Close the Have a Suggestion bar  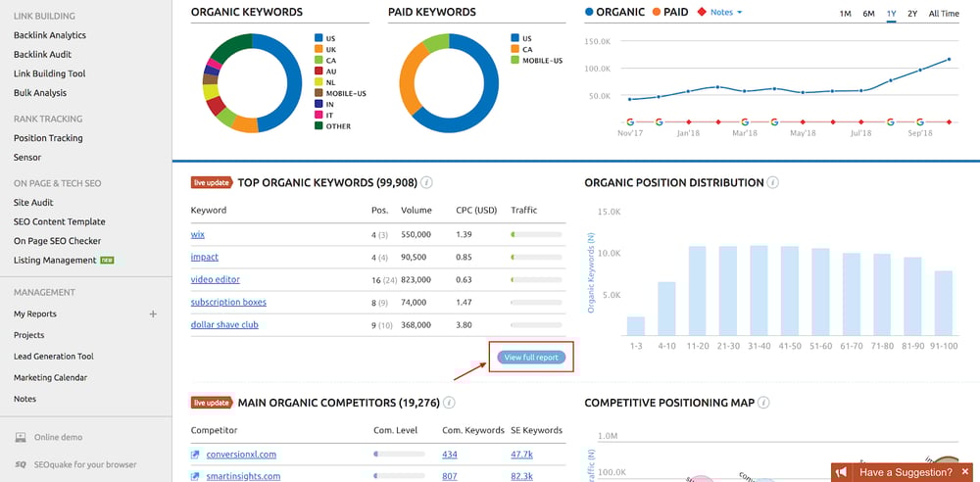tap(965, 472)
